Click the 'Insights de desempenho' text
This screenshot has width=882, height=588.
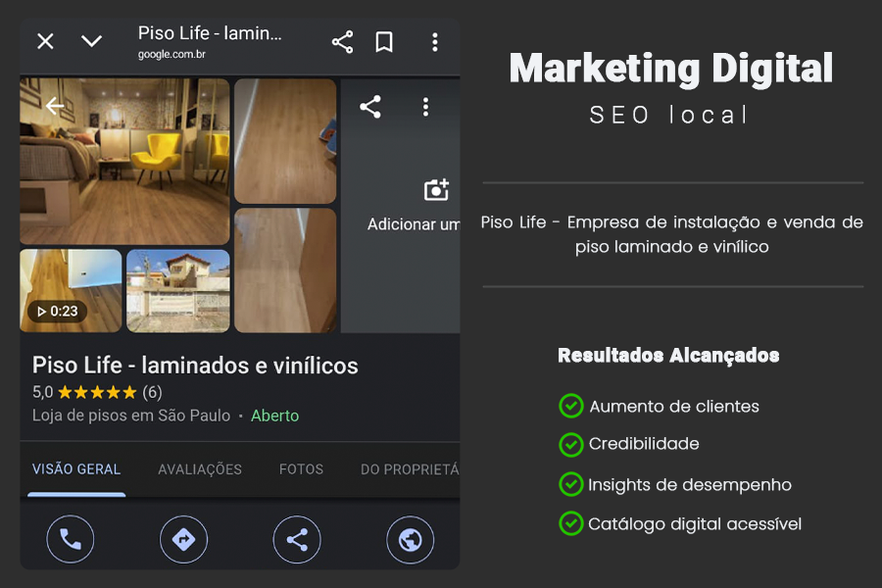pyautogui.click(x=690, y=485)
